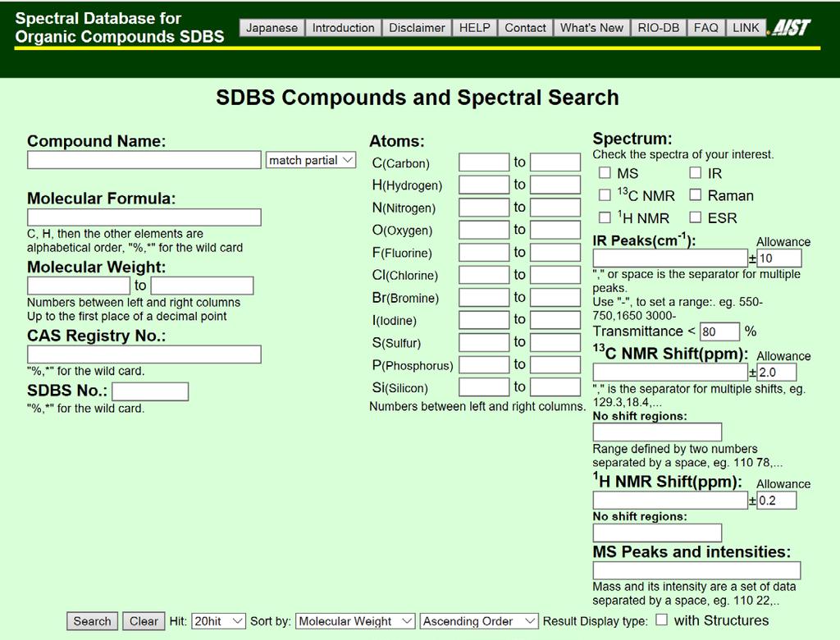Focus the 13C NMR Shift field
Image resolution: width=840 pixels, height=640 pixels.
(670, 372)
